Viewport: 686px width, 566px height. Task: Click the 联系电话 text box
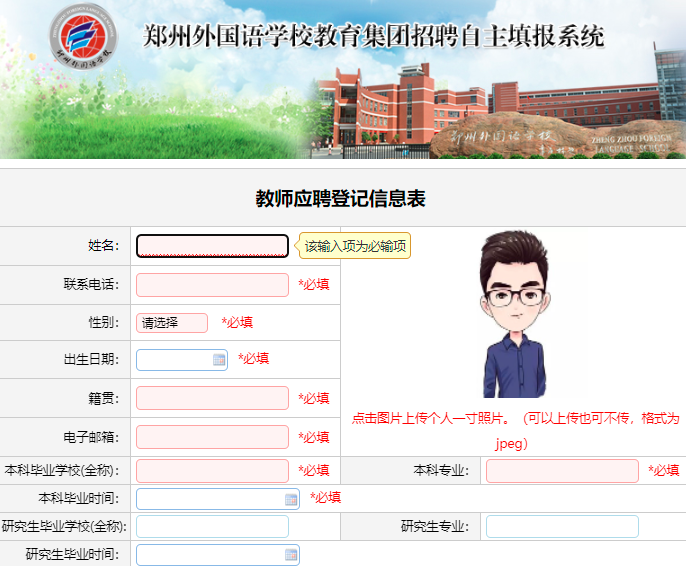(212, 285)
